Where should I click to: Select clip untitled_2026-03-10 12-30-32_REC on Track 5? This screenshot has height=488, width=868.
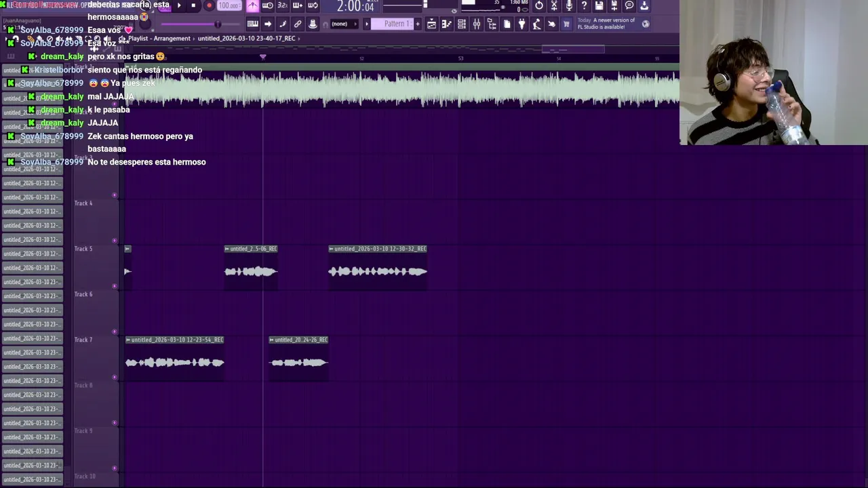(378, 268)
